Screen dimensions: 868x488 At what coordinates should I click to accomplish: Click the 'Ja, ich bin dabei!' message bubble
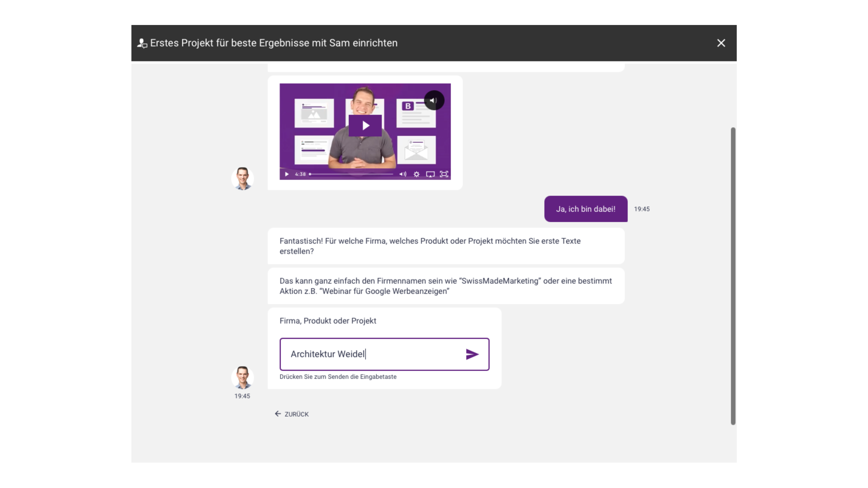[586, 209]
